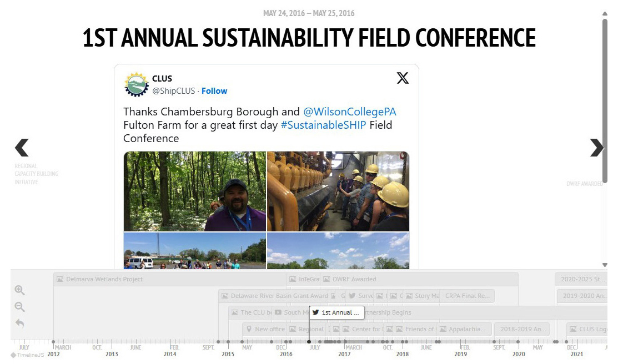Click the CLUS profile avatar

coord(136,84)
